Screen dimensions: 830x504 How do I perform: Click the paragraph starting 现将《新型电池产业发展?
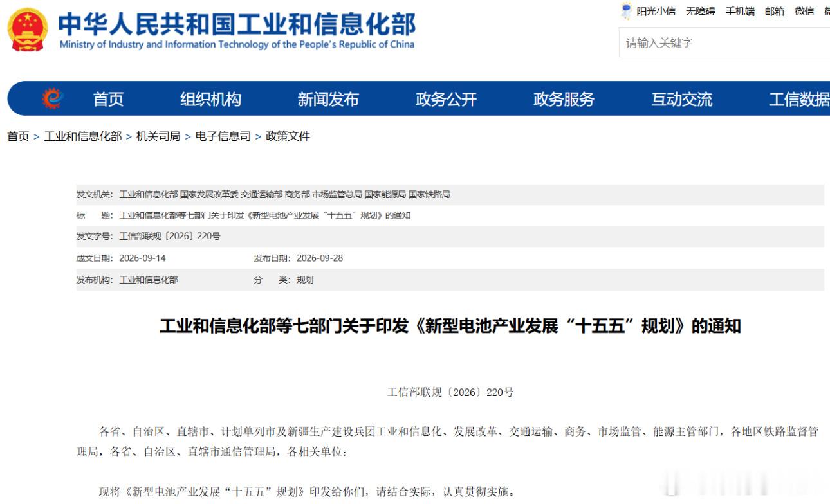307,492
